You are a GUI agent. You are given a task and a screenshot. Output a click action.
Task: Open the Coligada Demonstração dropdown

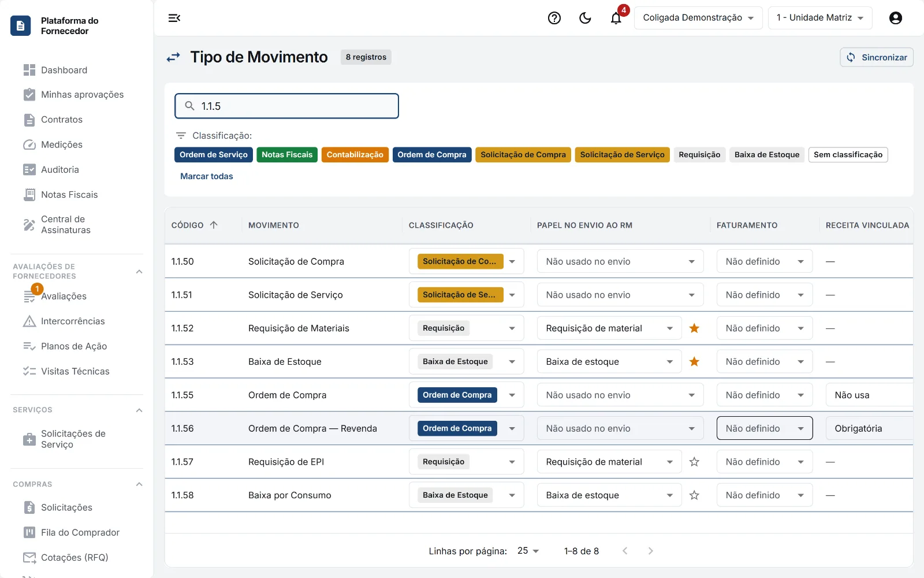point(698,18)
